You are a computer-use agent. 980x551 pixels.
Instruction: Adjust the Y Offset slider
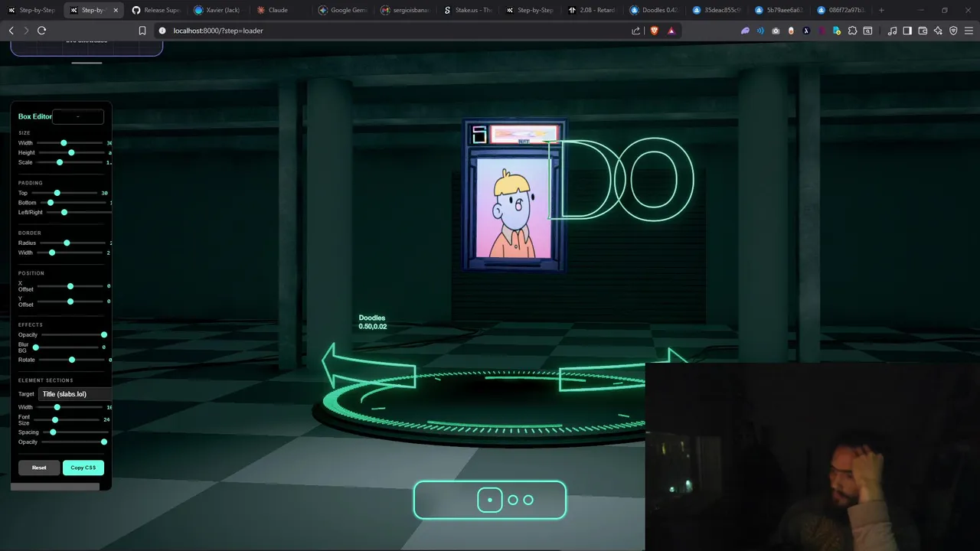click(x=70, y=302)
